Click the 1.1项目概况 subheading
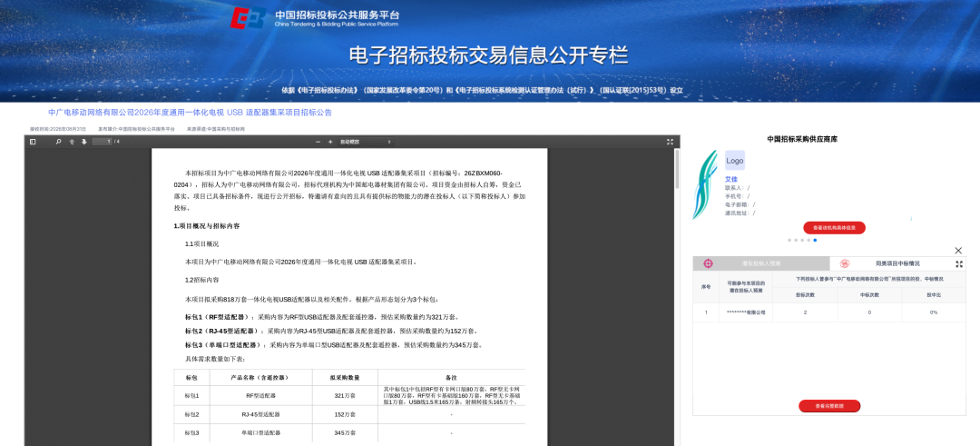This screenshot has height=446, width=980. coord(201,244)
